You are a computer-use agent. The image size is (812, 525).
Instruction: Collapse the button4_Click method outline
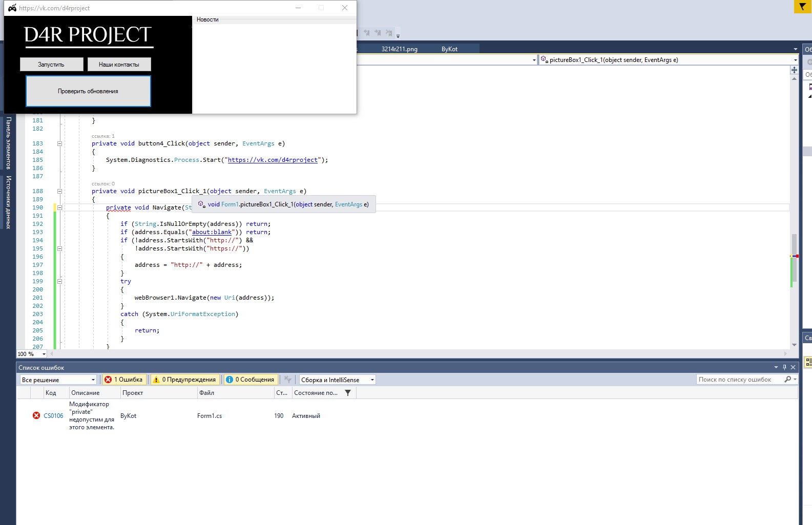coord(59,144)
